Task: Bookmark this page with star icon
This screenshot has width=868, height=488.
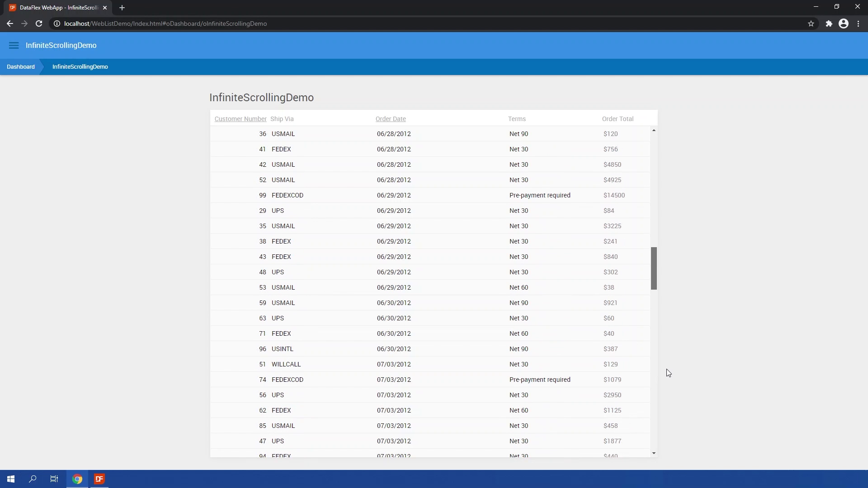Action: pos(811,23)
